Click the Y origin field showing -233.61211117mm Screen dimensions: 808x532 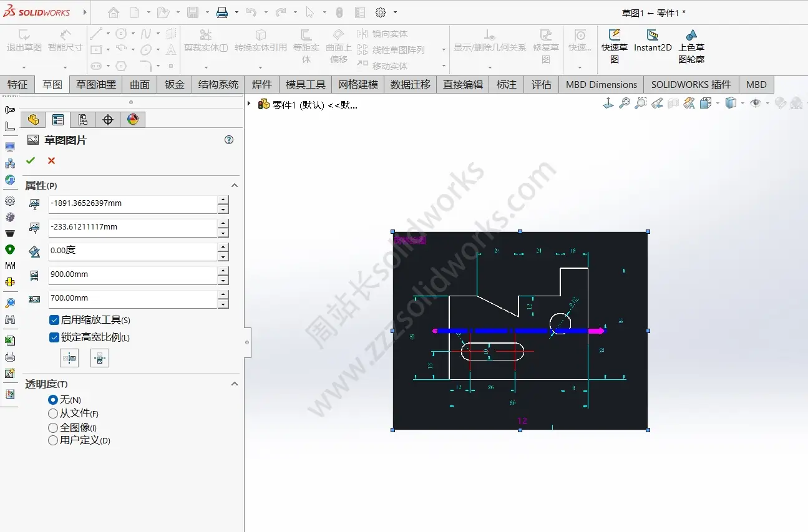pos(133,228)
